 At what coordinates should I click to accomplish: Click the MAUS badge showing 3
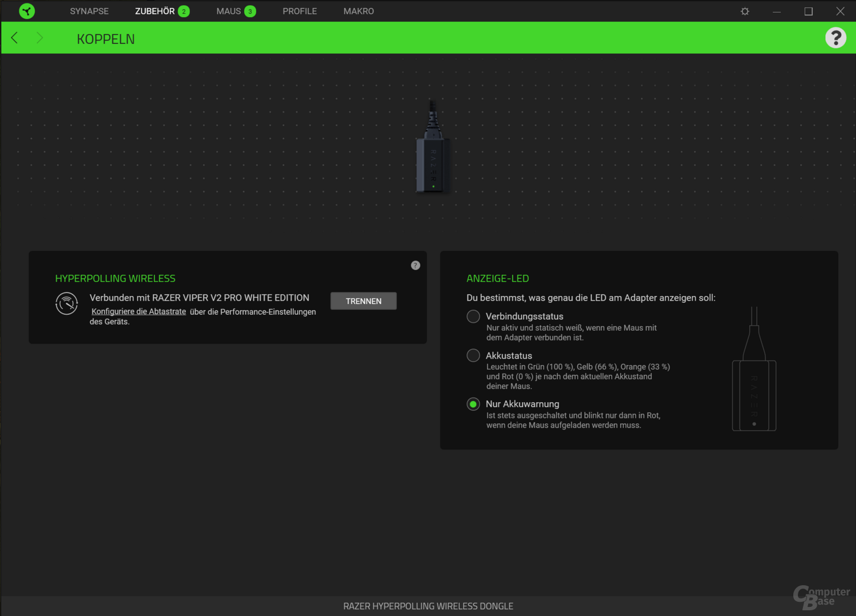250,11
